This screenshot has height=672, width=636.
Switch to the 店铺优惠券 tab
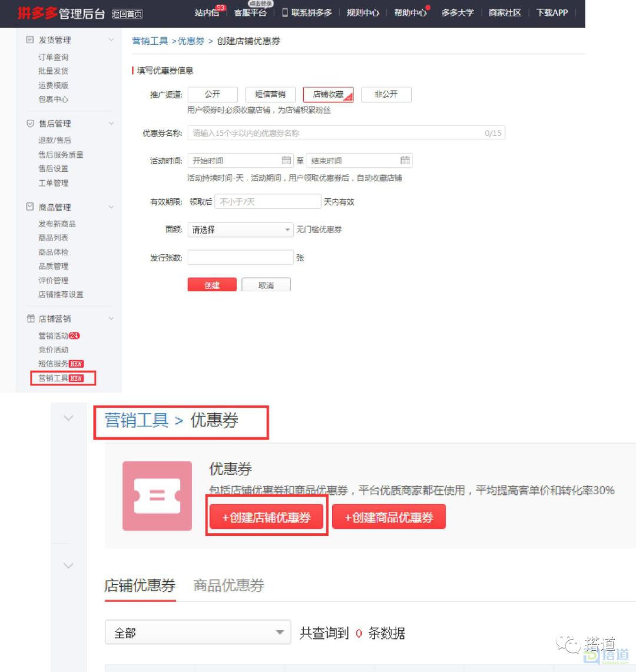click(140, 585)
